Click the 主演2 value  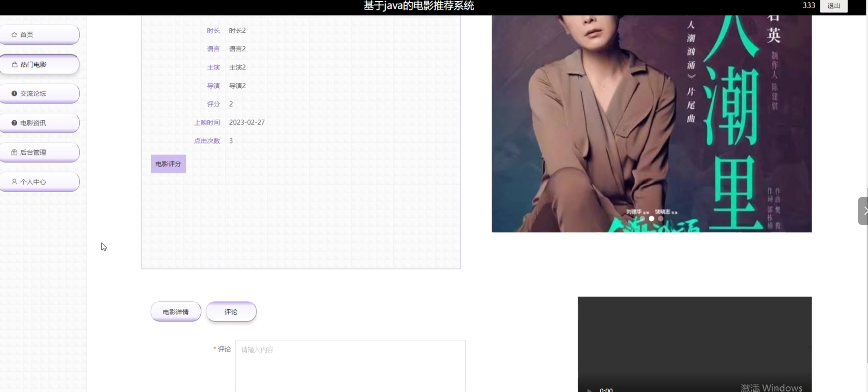pyautogui.click(x=237, y=67)
